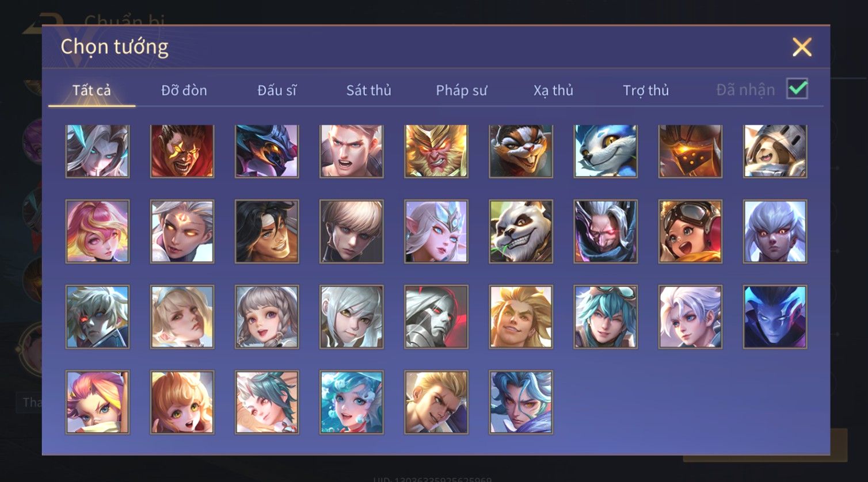This screenshot has height=482, width=868.
Task: Select the silver-masked knight with red eye
Action: [x=436, y=317]
